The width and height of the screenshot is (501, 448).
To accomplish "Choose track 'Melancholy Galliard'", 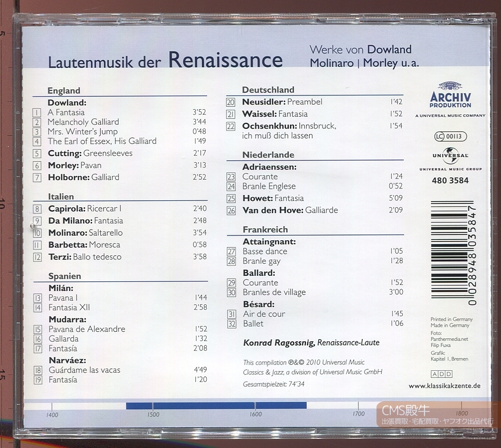I will pos(83,122).
